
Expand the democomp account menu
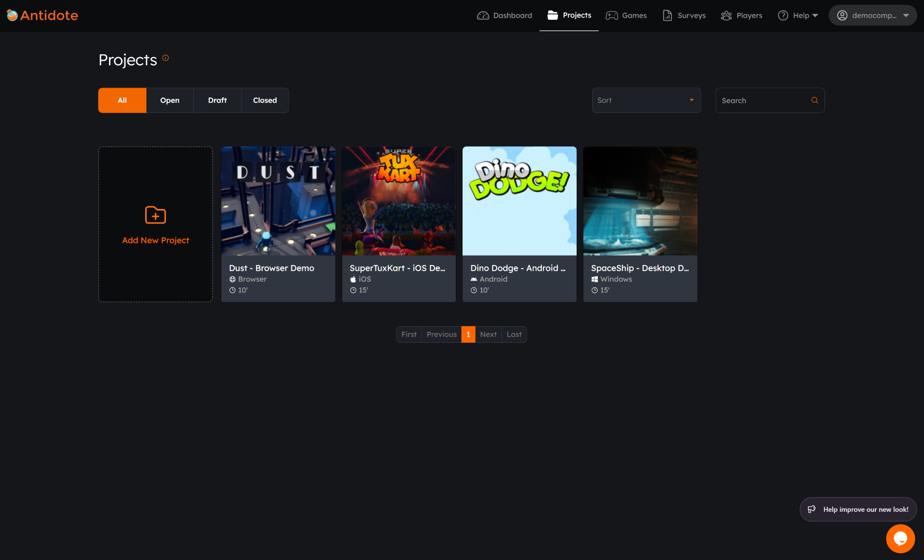point(873,16)
